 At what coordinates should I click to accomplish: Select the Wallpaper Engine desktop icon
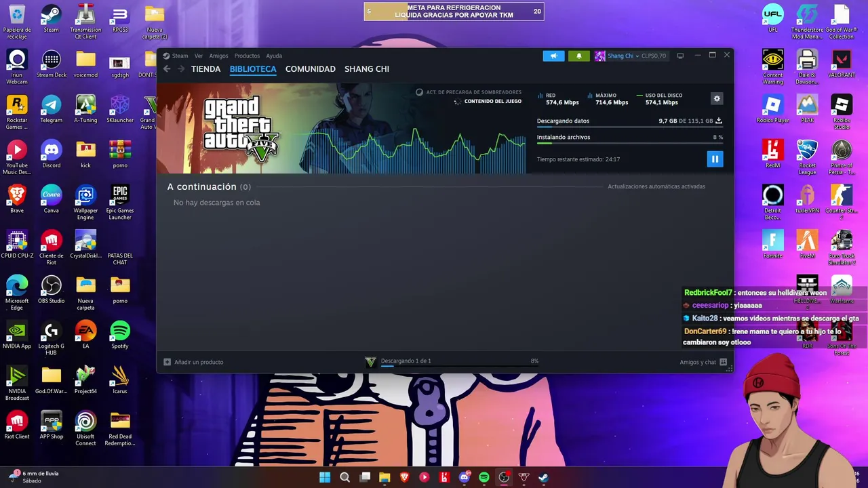85,202
